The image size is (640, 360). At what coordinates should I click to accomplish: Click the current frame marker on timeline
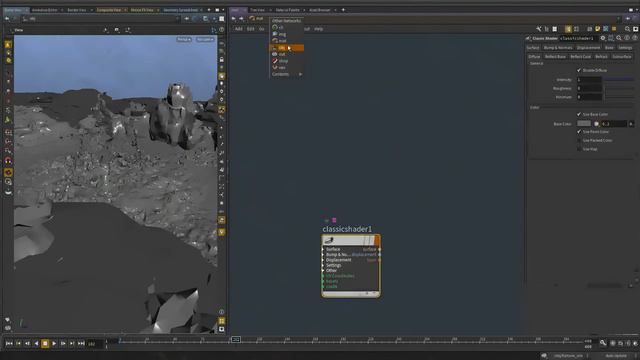tap(236, 340)
